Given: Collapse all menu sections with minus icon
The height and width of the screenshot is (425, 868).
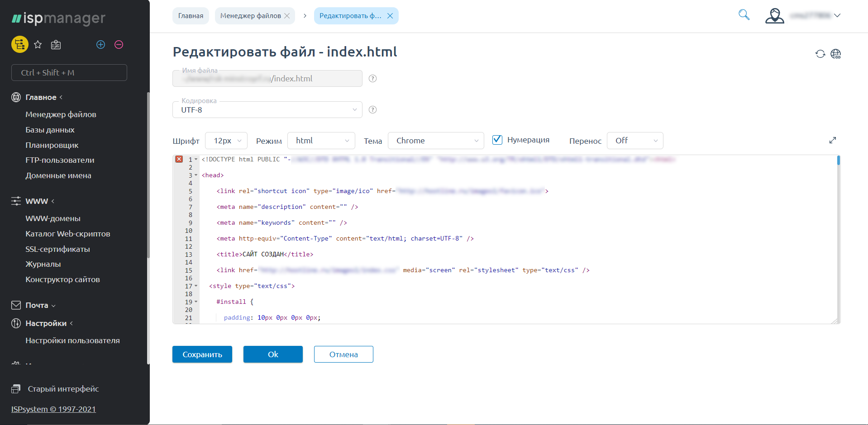Looking at the screenshot, I should coord(119,44).
